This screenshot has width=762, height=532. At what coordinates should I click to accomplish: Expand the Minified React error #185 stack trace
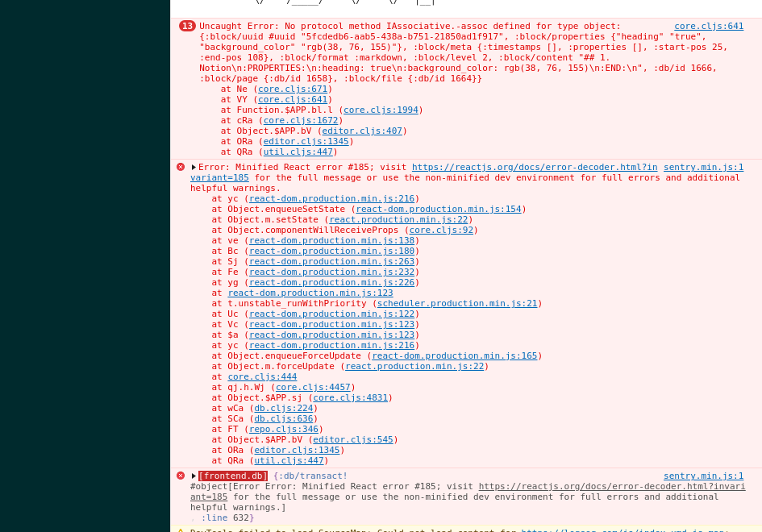pos(194,167)
